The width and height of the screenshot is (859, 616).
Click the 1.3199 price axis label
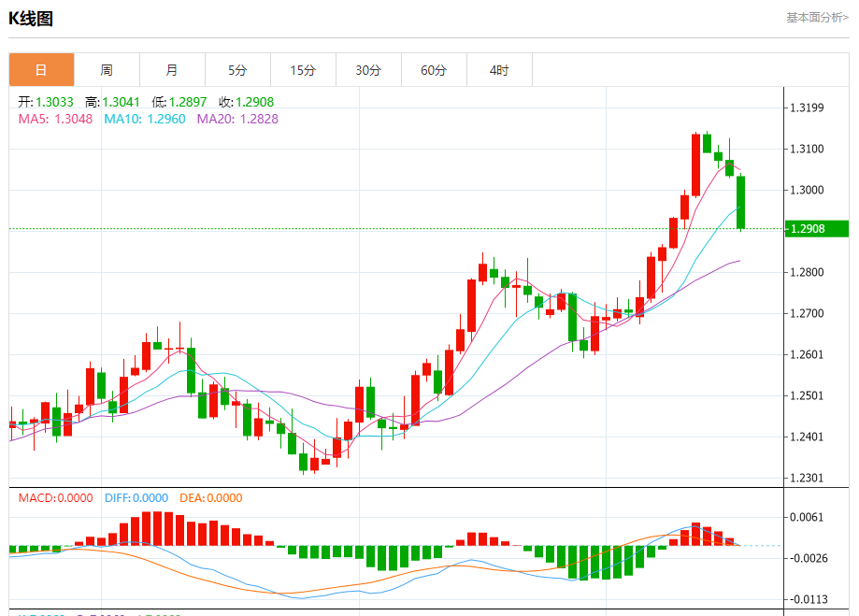point(807,107)
